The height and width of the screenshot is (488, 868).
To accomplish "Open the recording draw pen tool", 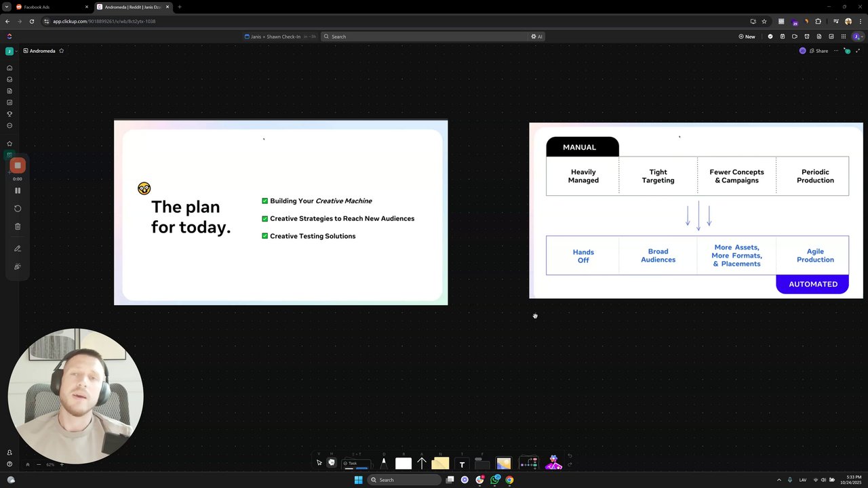I will (18, 249).
